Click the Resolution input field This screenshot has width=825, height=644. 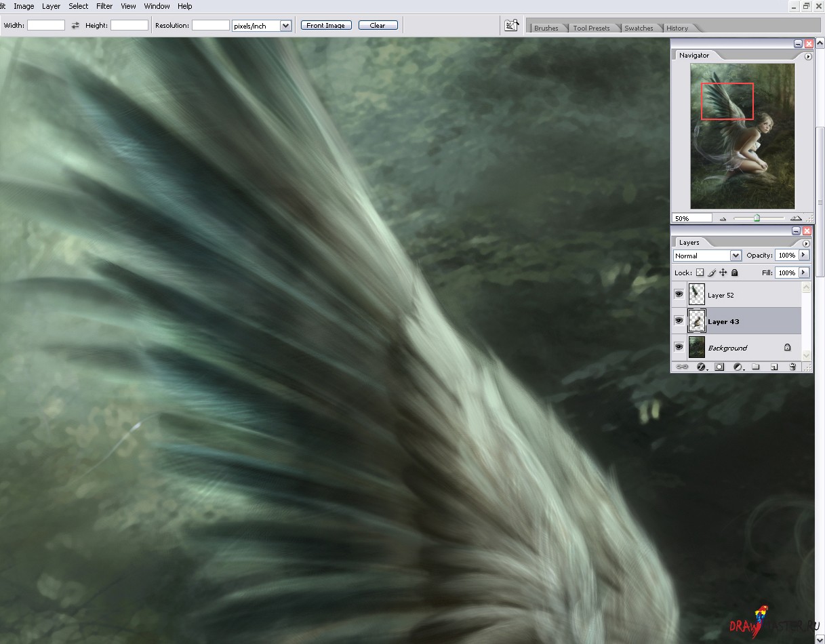[211, 25]
